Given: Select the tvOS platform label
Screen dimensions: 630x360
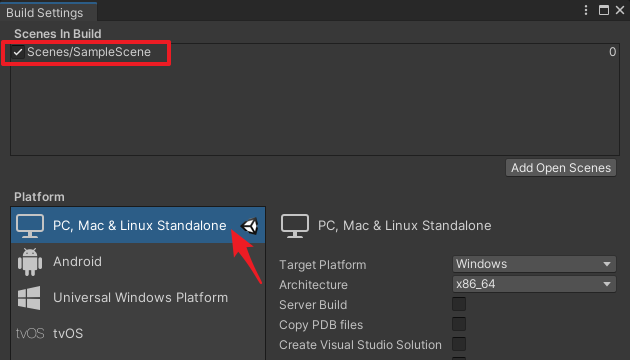Looking at the screenshot, I should pos(68,333).
